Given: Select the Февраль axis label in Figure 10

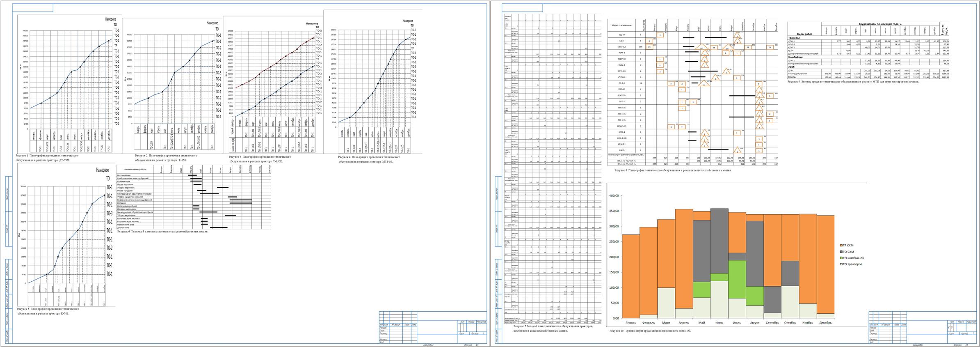Looking at the screenshot, I should 648,322.
